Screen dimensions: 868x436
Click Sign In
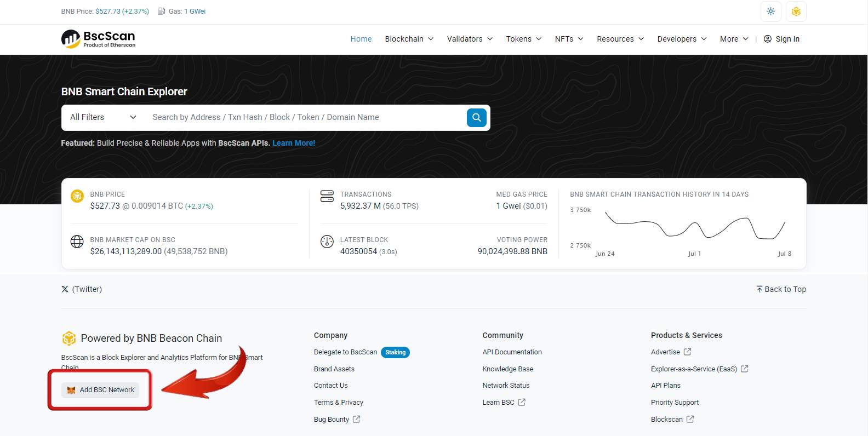[x=781, y=39]
